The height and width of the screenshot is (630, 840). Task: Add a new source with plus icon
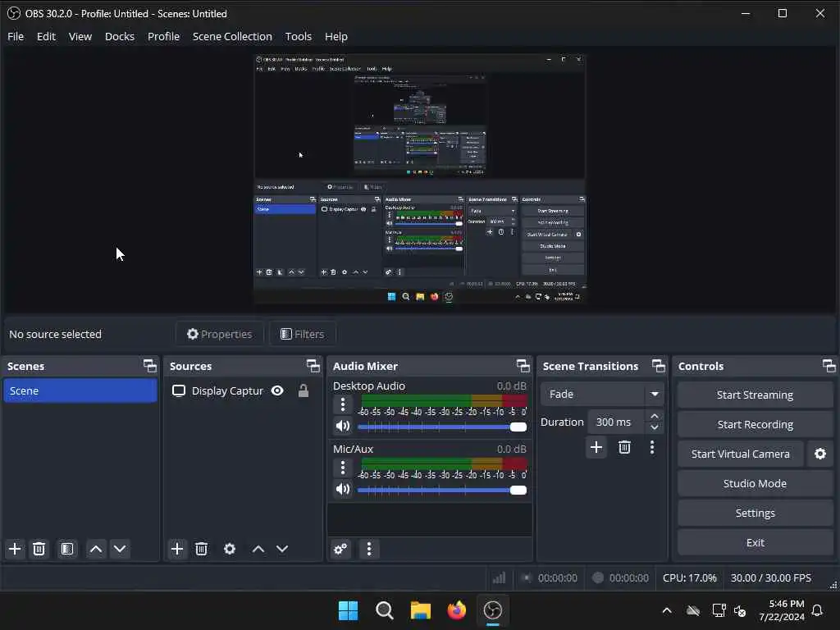tap(177, 549)
